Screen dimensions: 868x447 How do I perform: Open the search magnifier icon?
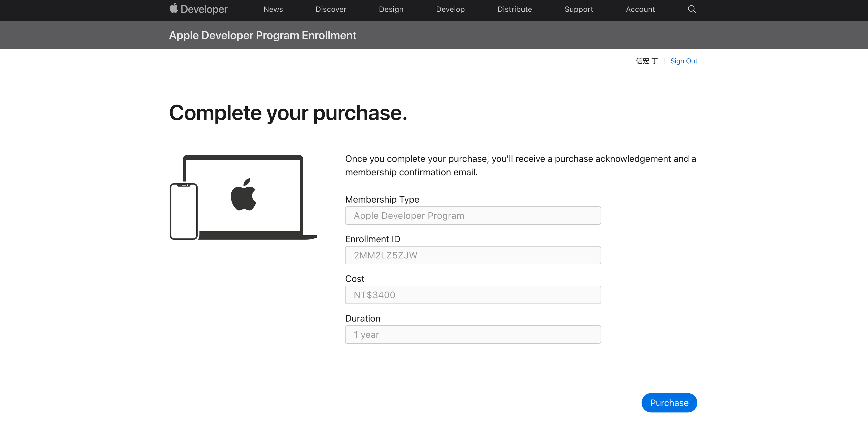691,9
